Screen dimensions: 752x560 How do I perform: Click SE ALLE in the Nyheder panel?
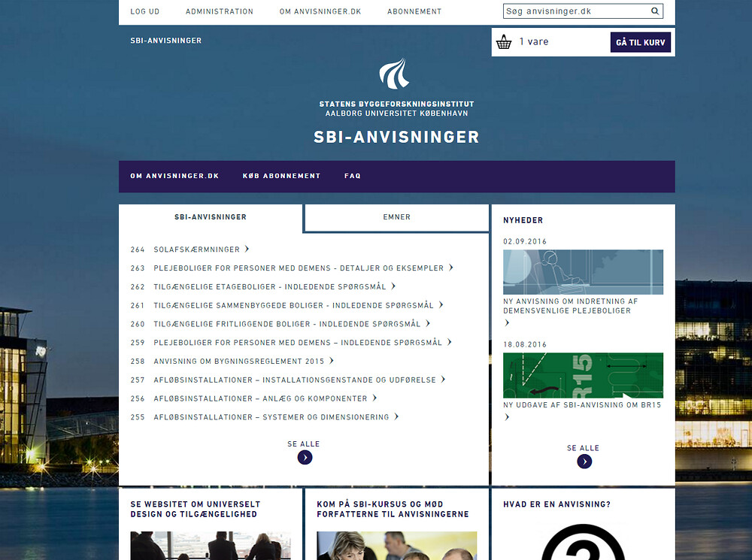click(584, 448)
